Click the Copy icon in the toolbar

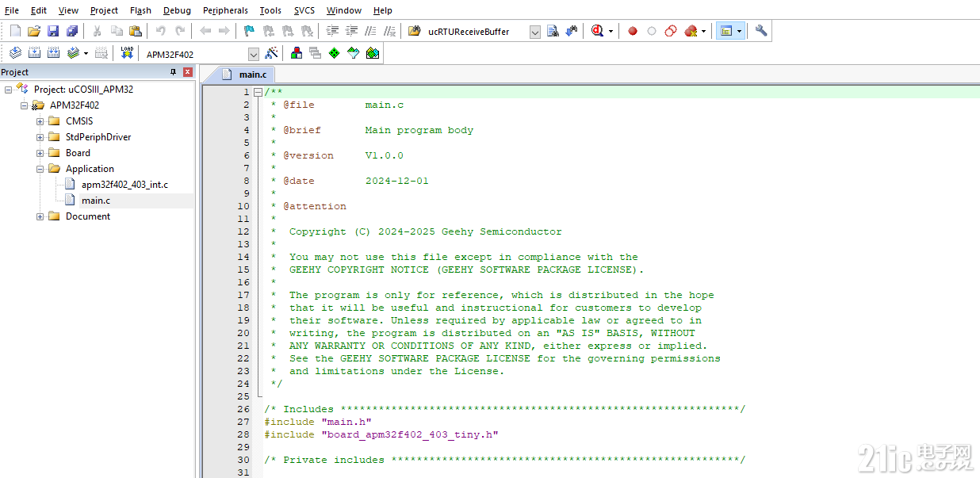117,31
